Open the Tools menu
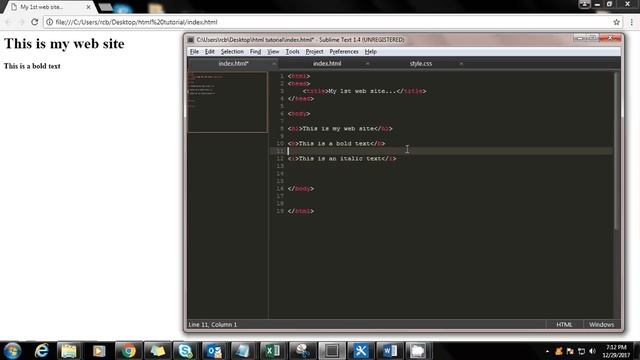640x360 pixels. (292, 51)
